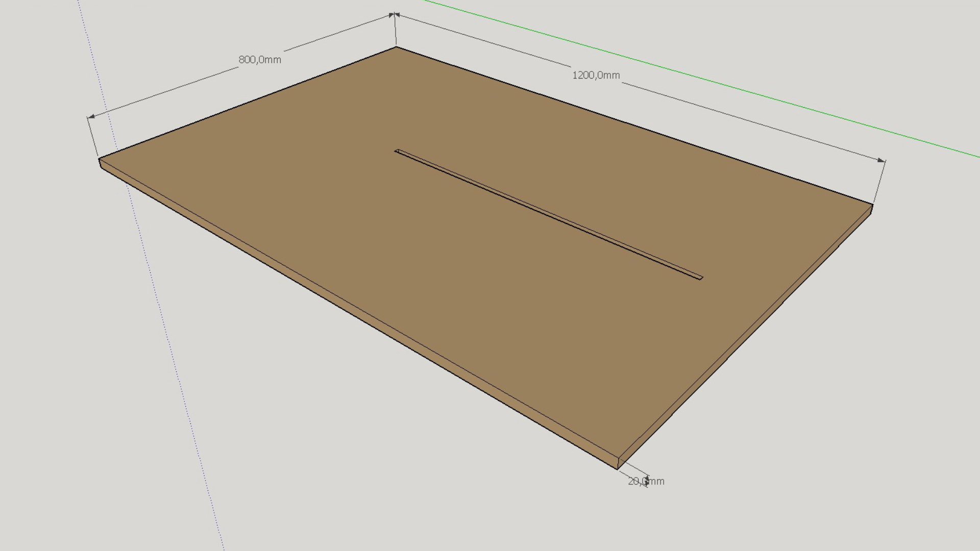Select the 20,0mm thickness dimension label
980x551 pixels.
point(646,481)
